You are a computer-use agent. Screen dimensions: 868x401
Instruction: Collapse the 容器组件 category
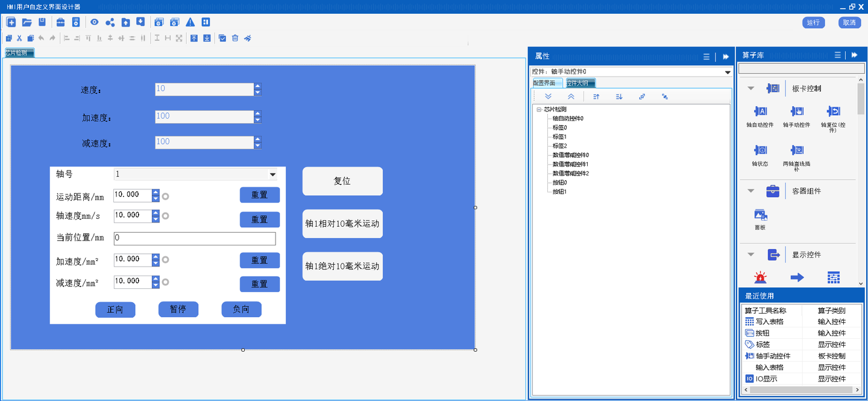pyautogui.click(x=751, y=191)
